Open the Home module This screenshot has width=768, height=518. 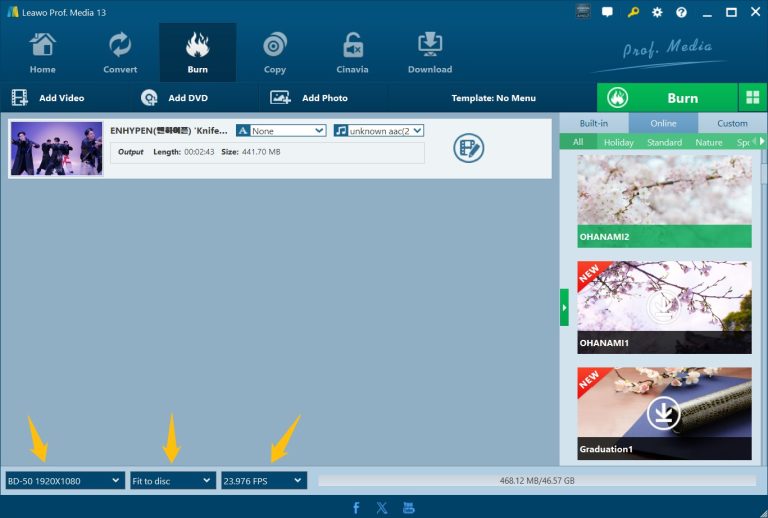point(43,52)
